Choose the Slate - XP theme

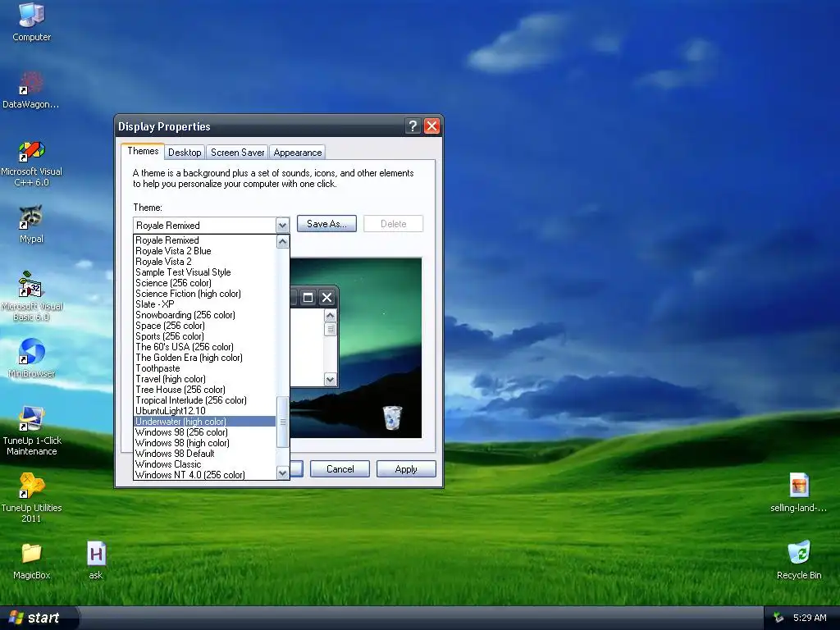(x=204, y=304)
